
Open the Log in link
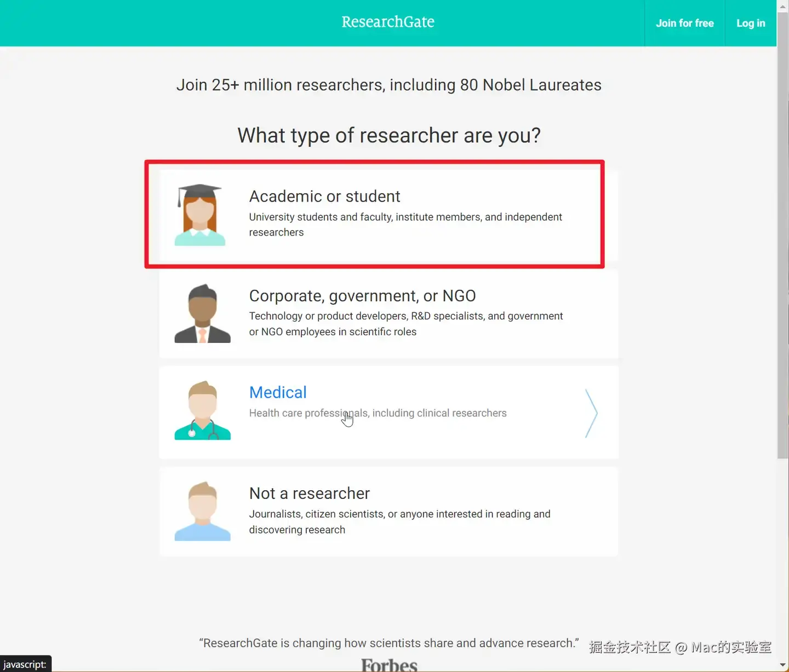tap(751, 23)
